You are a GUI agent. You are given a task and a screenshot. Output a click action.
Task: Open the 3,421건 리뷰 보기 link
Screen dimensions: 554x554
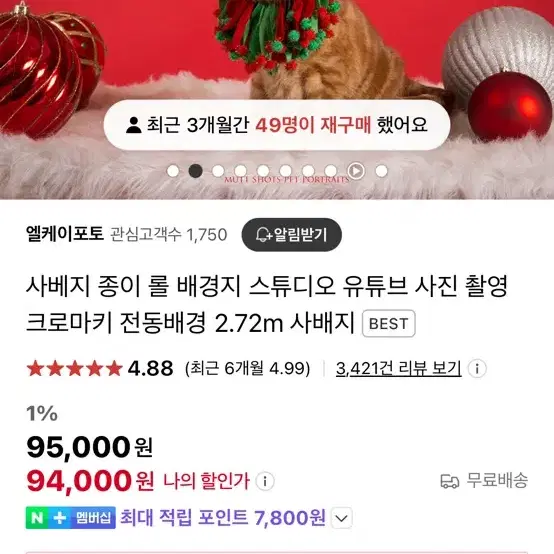pyautogui.click(x=398, y=369)
